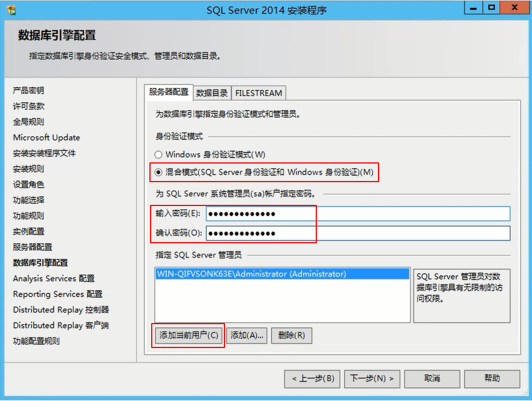This screenshot has width=532, height=401.
Task: Click 功能配置规则 step in sidebar
Action: point(36,341)
